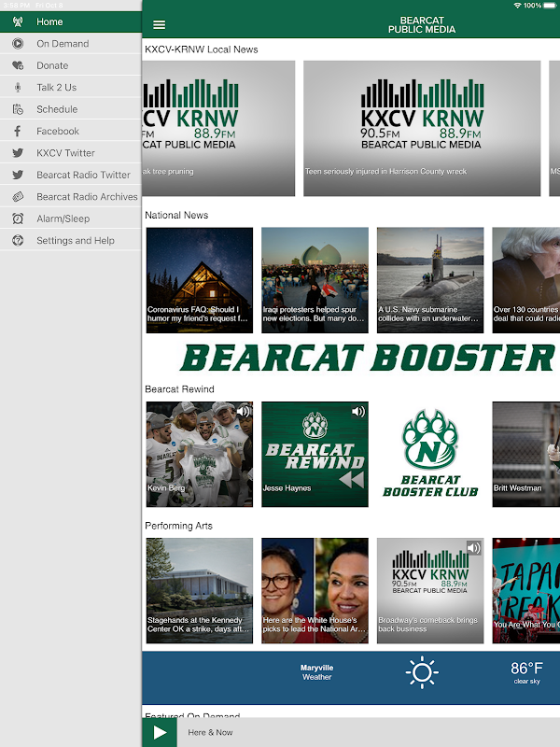Open Coronavirus FAQ news card
Screen dimensions: 560x747
point(200,280)
